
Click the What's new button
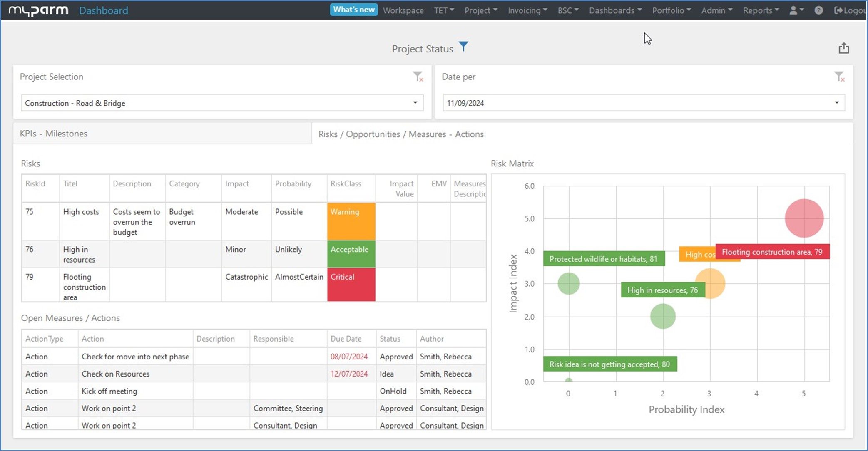point(353,10)
